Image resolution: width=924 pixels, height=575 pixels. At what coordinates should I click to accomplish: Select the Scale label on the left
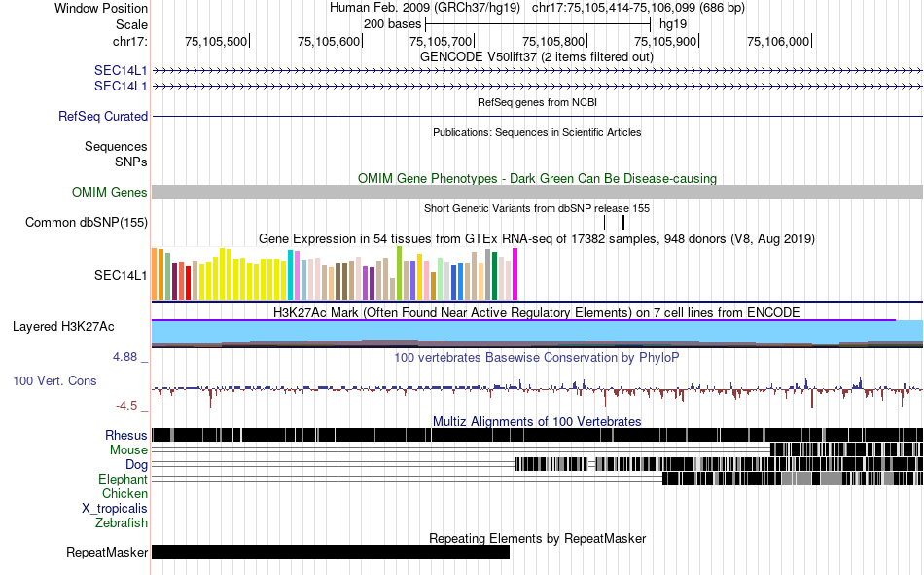tap(131, 24)
